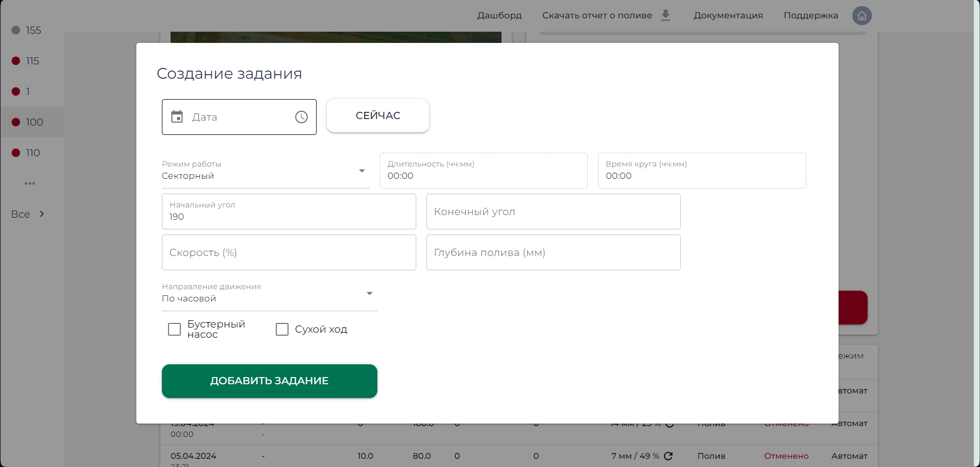Click the ДОБАВИТЬ ЗАДАНИЕ button
Image resolution: width=980 pixels, height=467 pixels.
tap(269, 381)
